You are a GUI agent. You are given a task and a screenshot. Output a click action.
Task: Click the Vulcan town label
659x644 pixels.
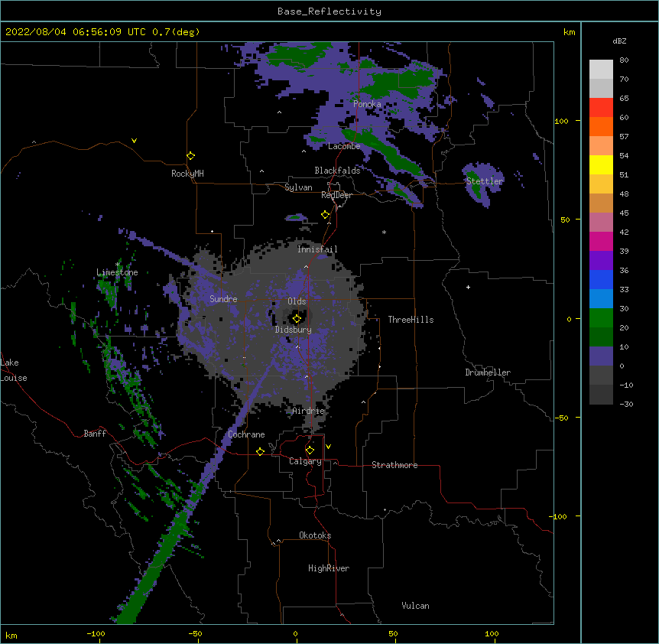tap(415, 606)
